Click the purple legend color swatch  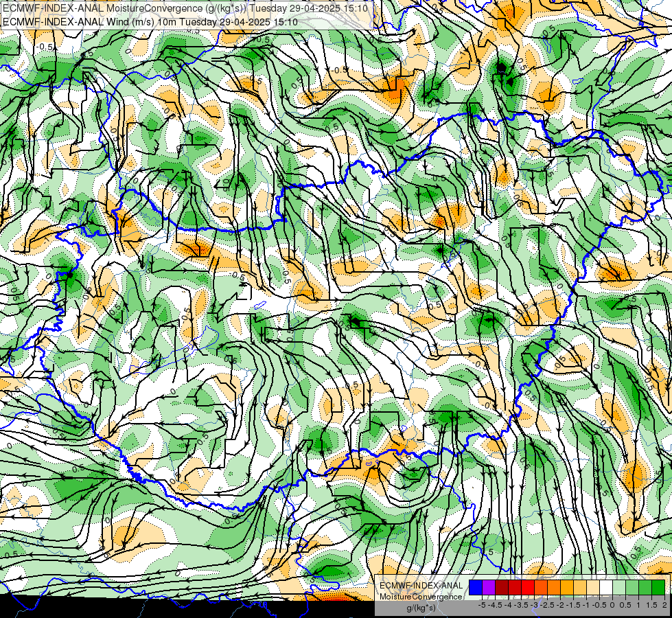coord(489,588)
